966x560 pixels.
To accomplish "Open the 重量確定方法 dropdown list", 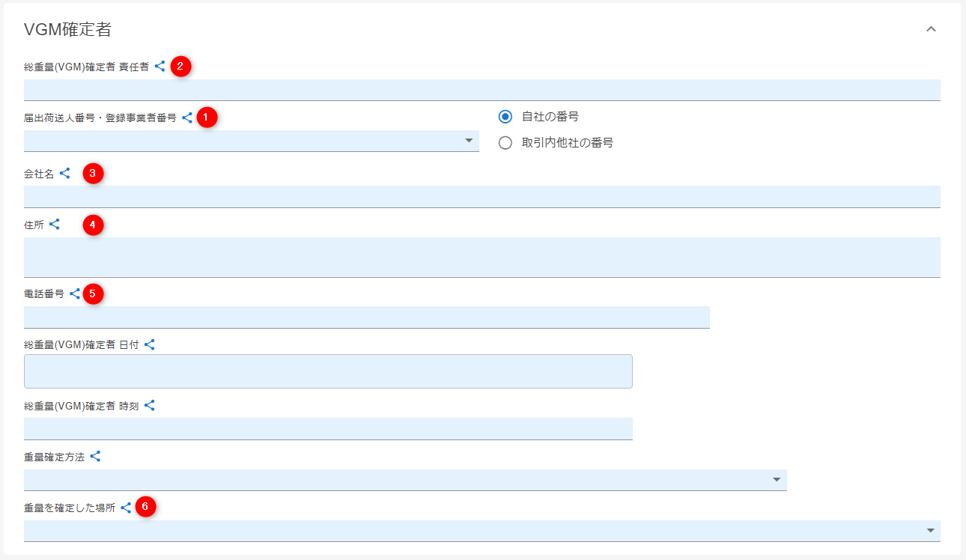I will [x=404, y=480].
